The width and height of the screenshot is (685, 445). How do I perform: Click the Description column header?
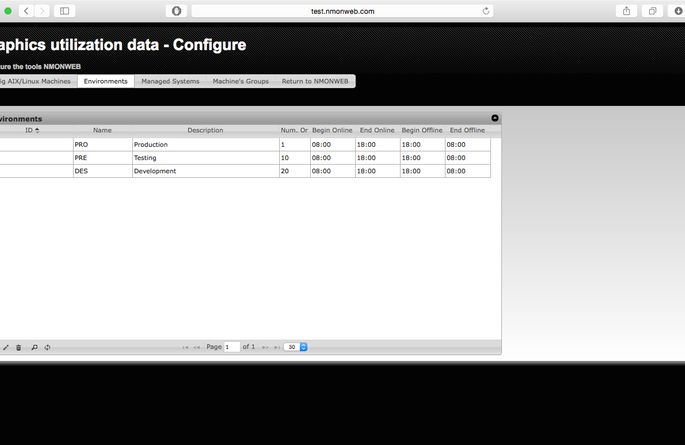(x=205, y=130)
